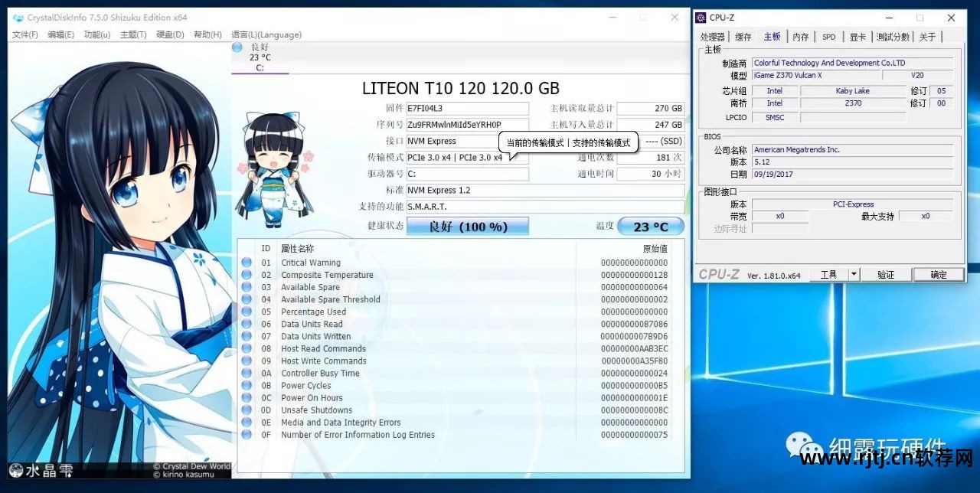Click the firmware field showing E7FI04L3
This screenshot has width=980, height=493.
(x=466, y=109)
